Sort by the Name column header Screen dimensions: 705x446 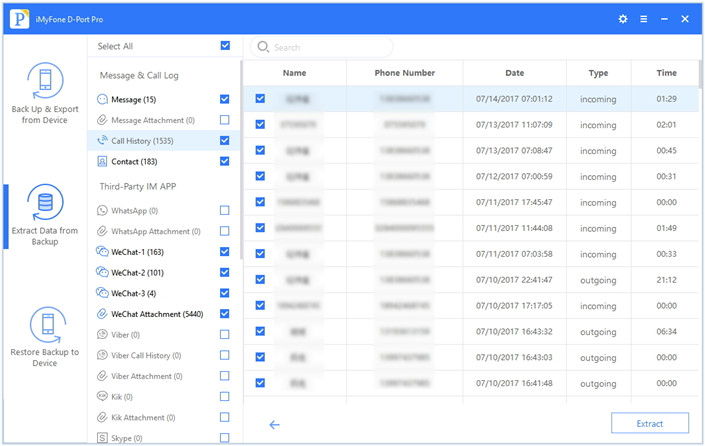[x=294, y=73]
